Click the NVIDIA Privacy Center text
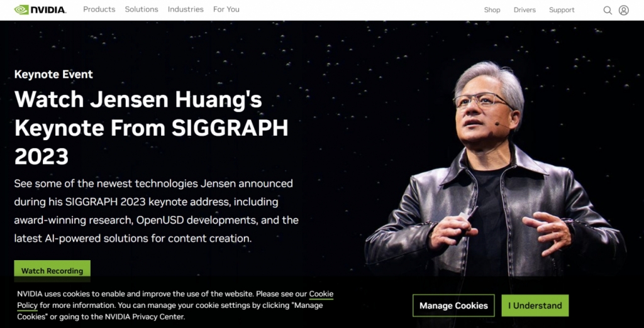Image resolution: width=644 pixels, height=328 pixels. (x=145, y=317)
